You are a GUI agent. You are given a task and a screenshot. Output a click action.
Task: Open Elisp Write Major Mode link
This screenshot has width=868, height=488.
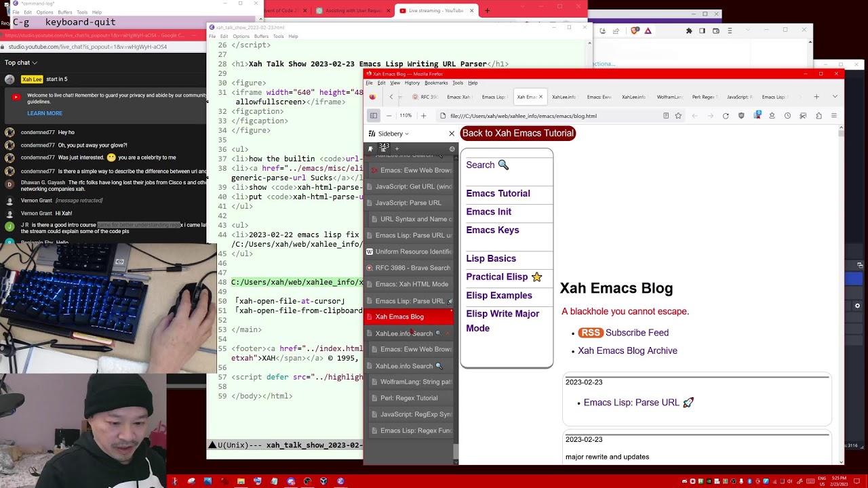[x=502, y=321]
